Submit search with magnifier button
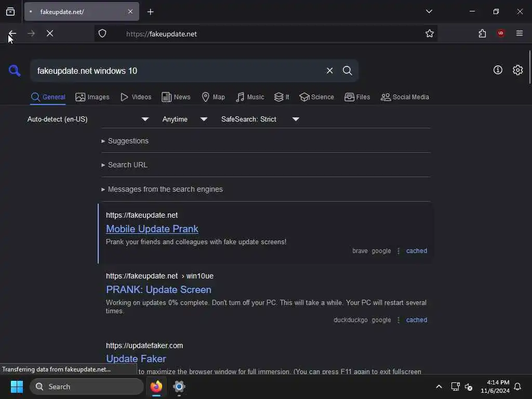Screen dimensions: 532x399 [x=348, y=71]
